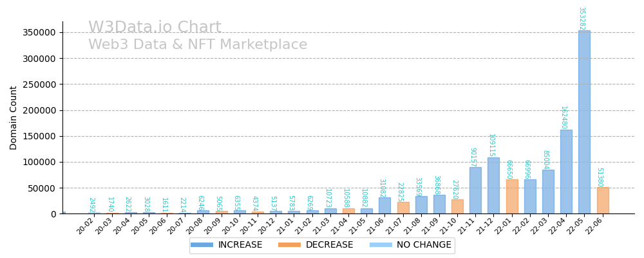Select the tallest bar for 22-05
Image resolution: width=644 pixels, height=258 pixels.
click(x=584, y=123)
